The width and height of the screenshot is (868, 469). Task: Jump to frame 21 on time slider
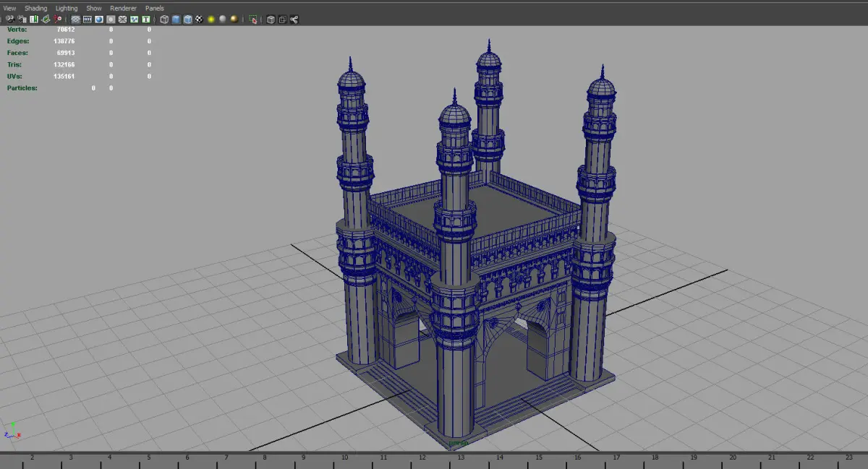point(772,457)
